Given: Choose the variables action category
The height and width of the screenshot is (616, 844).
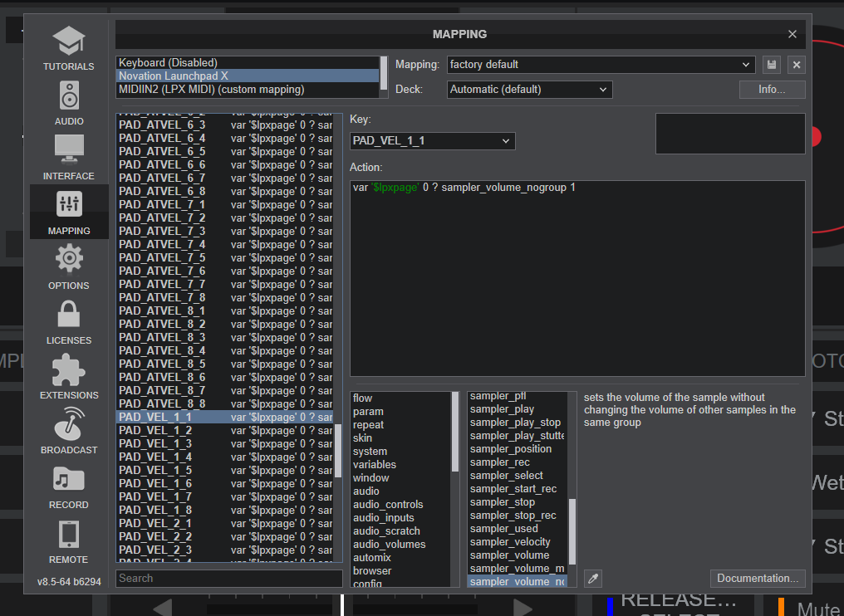Looking at the screenshot, I should click(x=401, y=464).
